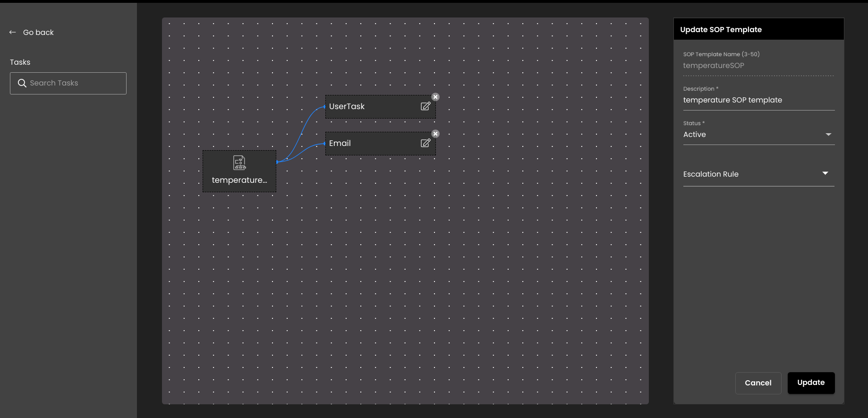Screen dimensions: 868x418
Task: Click the Escalation Rule dropdown arrow
Action: pyautogui.click(x=825, y=173)
